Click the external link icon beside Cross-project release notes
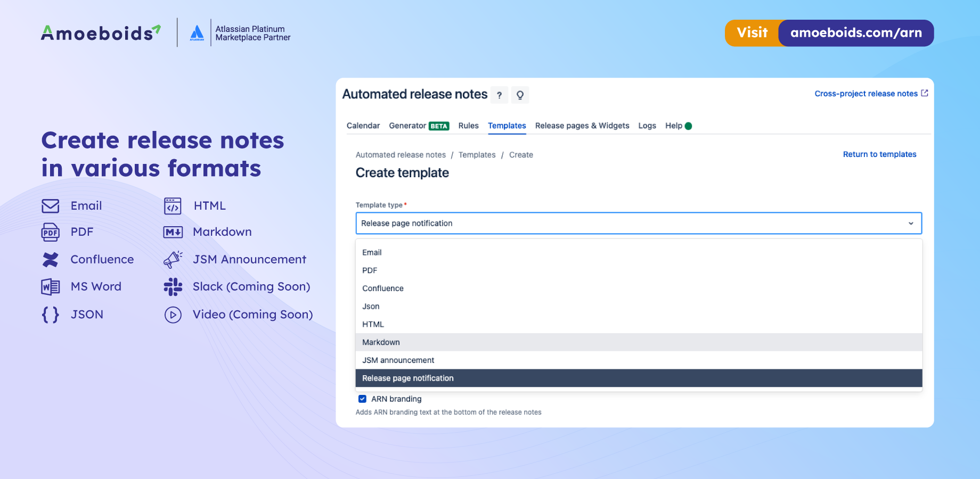The width and height of the screenshot is (980, 479). point(925,93)
